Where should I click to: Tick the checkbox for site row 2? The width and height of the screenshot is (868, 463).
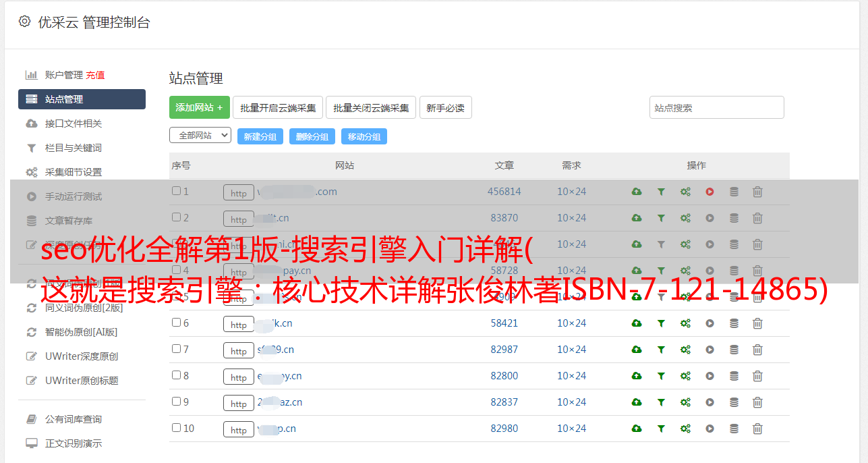(176, 217)
